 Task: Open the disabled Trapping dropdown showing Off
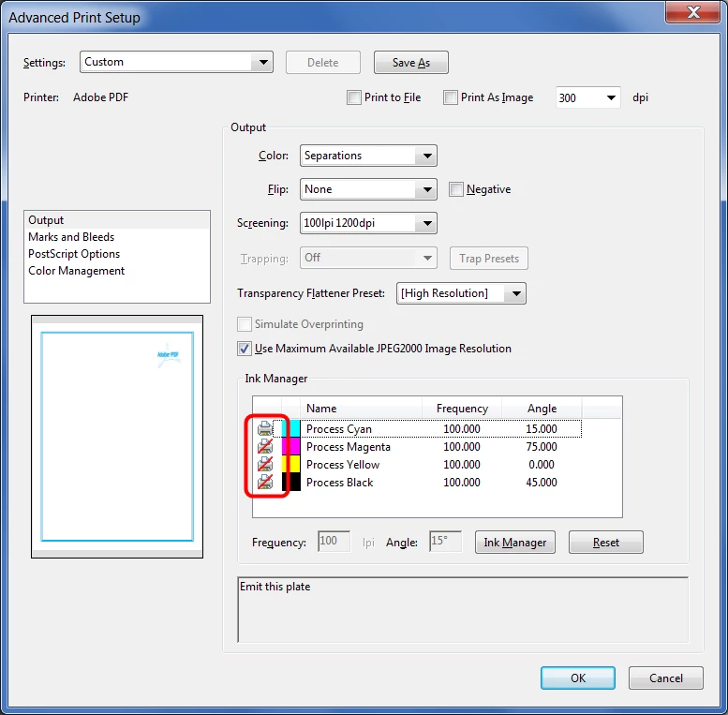[x=368, y=258]
